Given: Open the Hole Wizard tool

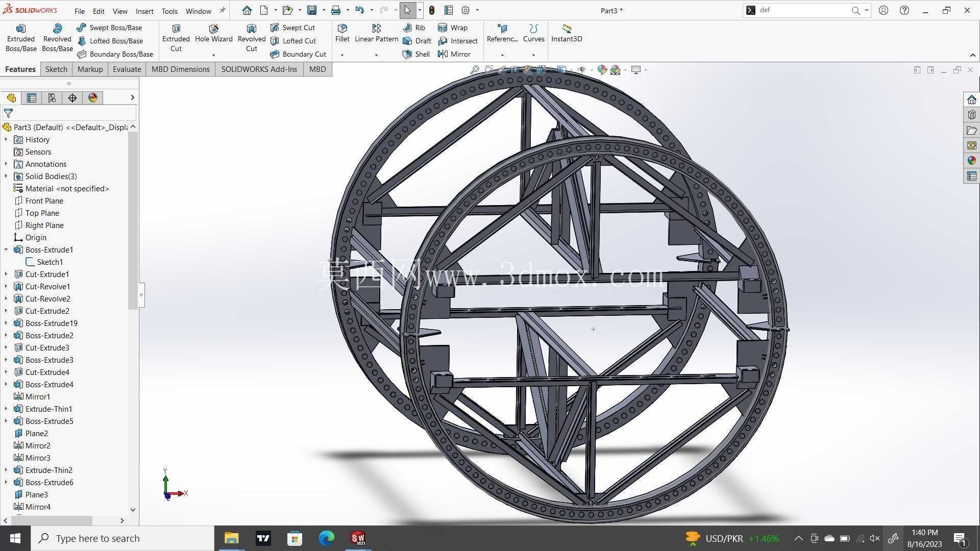Looking at the screenshot, I should coord(213,34).
